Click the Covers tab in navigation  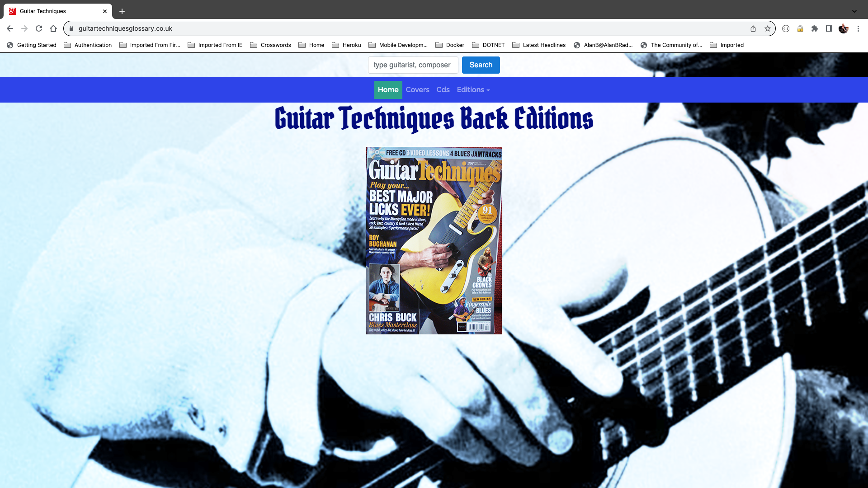(417, 89)
